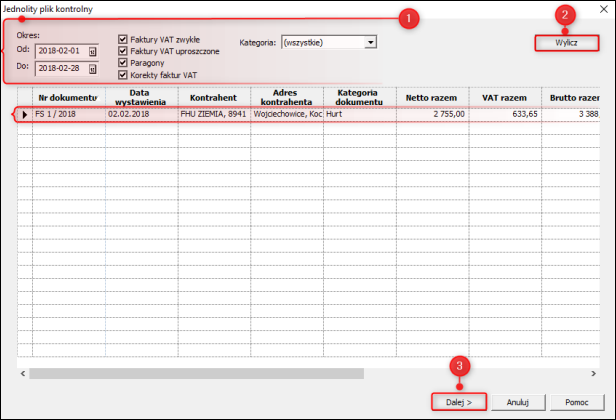Select cell FS 1 / 2018

pyautogui.click(x=69, y=114)
